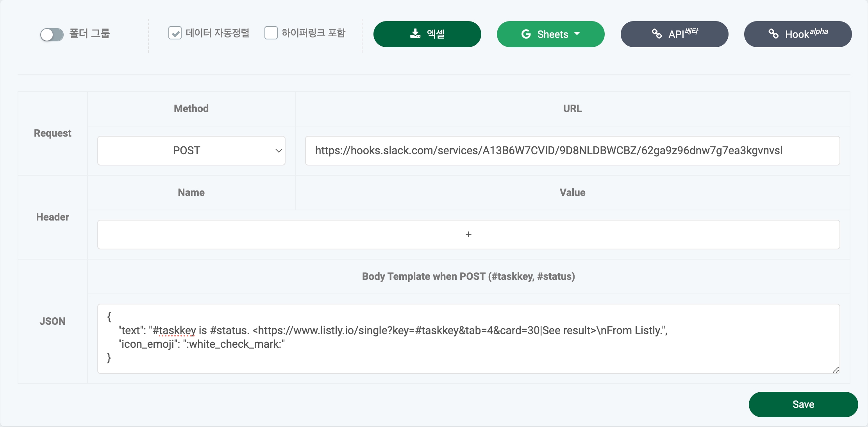
Task: Click into the Slack webhook URL field
Action: (572, 151)
